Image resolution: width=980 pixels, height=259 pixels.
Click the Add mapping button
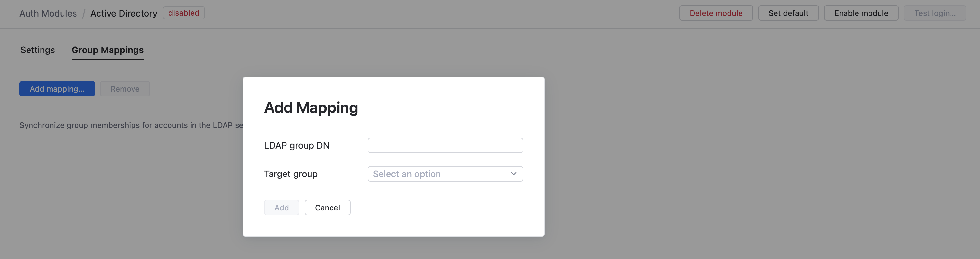(57, 89)
